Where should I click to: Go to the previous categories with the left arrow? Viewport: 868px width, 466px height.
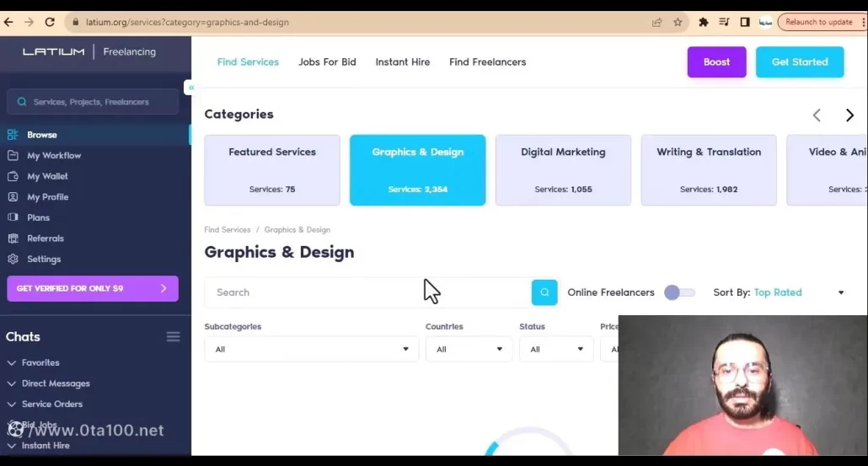pos(817,115)
